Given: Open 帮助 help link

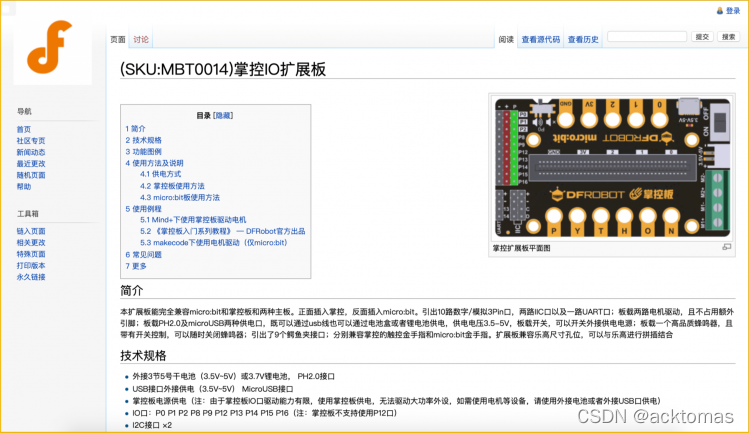Looking at the screenshot, I should 24,187.
